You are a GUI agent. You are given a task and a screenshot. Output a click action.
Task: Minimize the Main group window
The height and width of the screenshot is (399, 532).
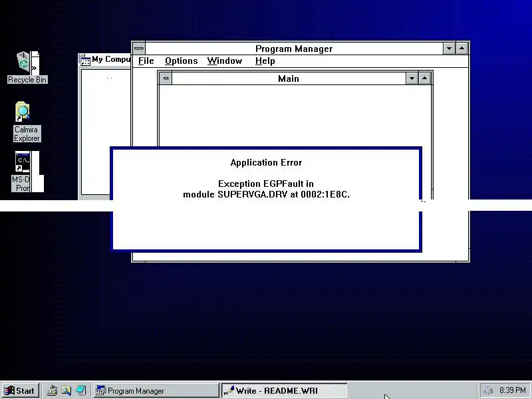tap(412, 78)
